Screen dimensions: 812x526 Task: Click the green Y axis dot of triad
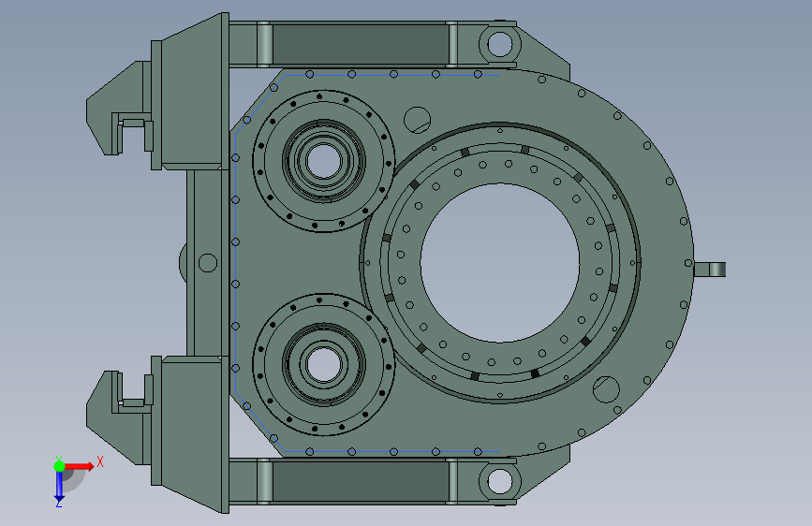tap(59, 466)
